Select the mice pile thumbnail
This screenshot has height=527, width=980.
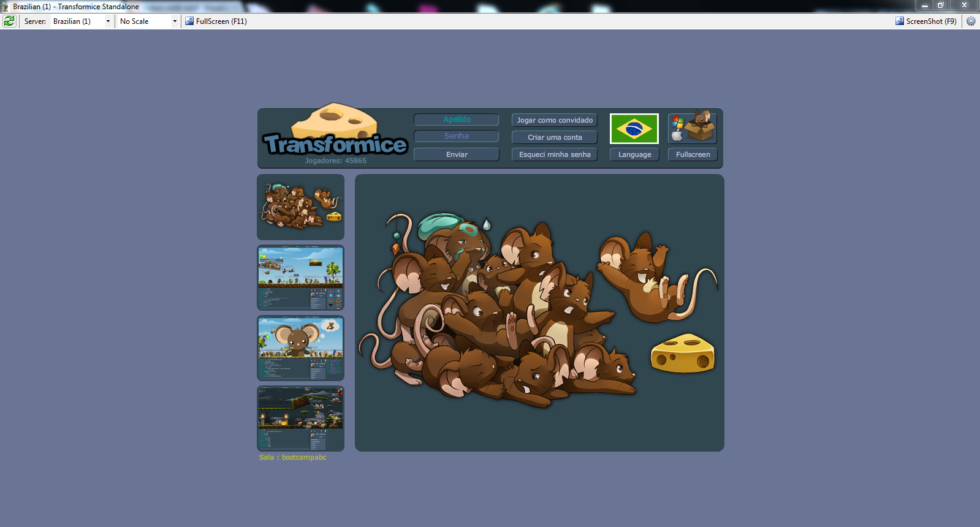(300, 207)
